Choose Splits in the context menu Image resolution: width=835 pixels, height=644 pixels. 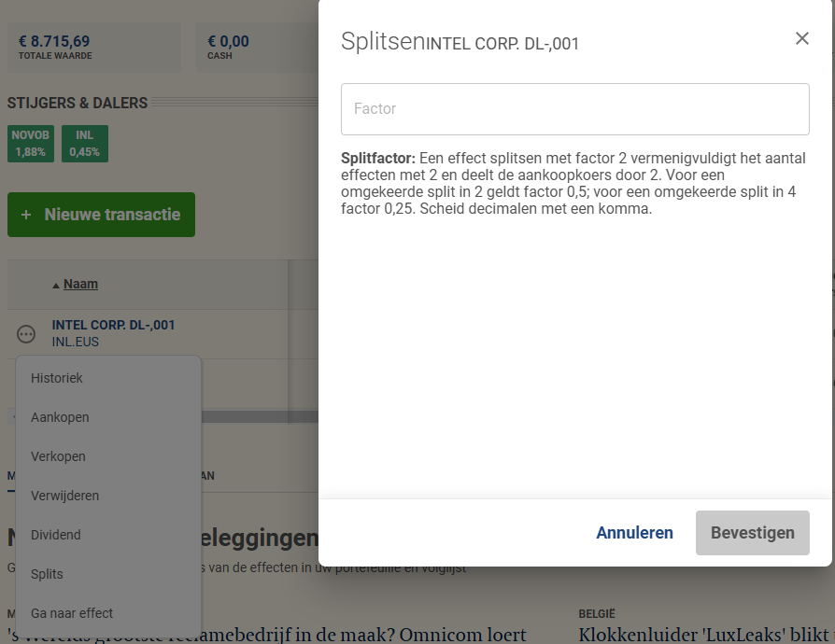pos(47,574)
